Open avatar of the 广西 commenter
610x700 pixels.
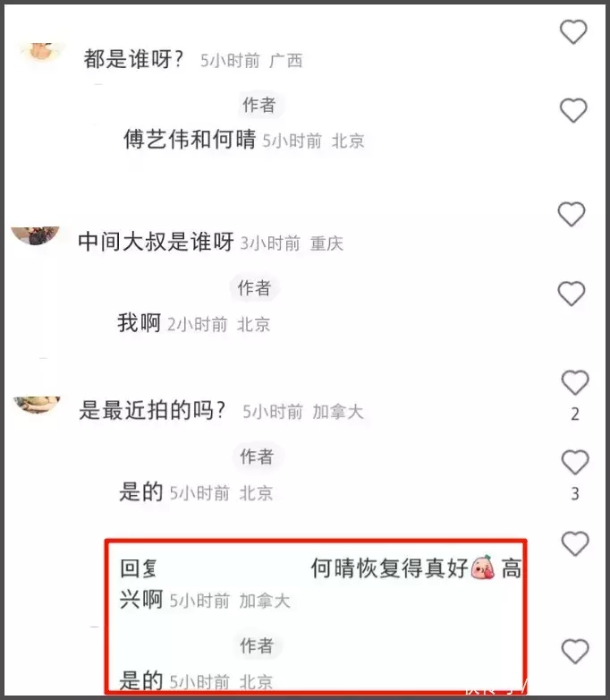tap(42, 51)
